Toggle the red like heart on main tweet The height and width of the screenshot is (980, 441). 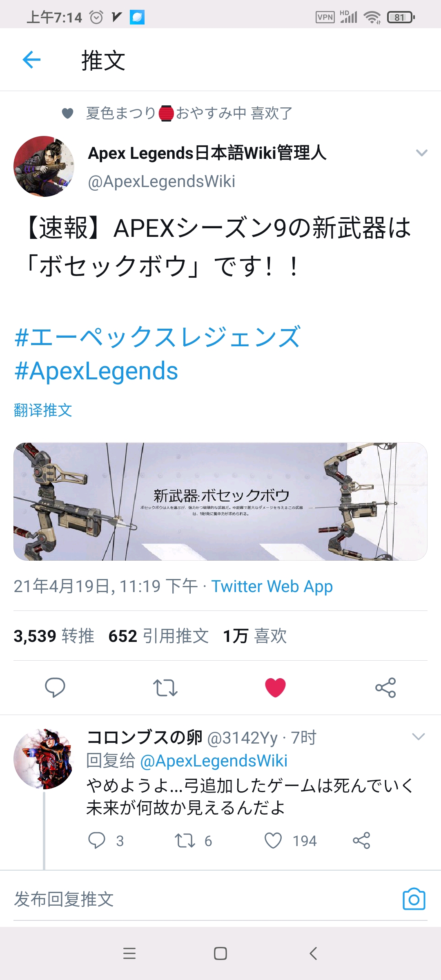tap(275, 688)
